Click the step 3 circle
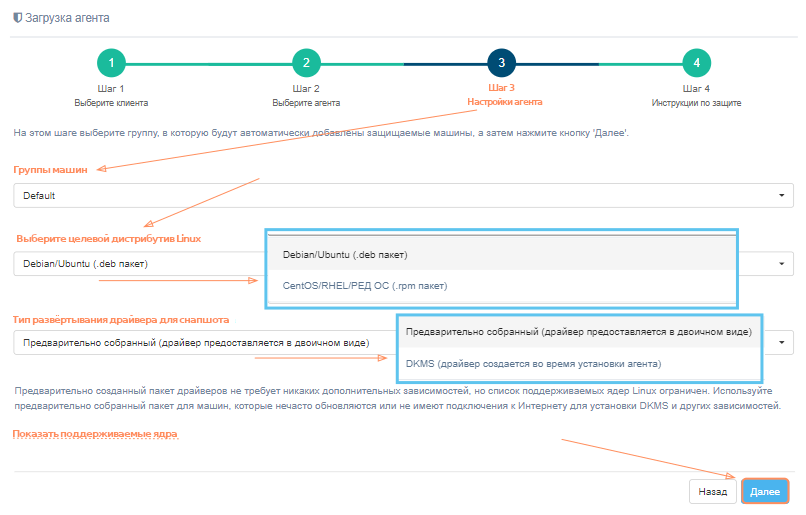The height and width of the screenshot is (515, 806). point(501,63)
